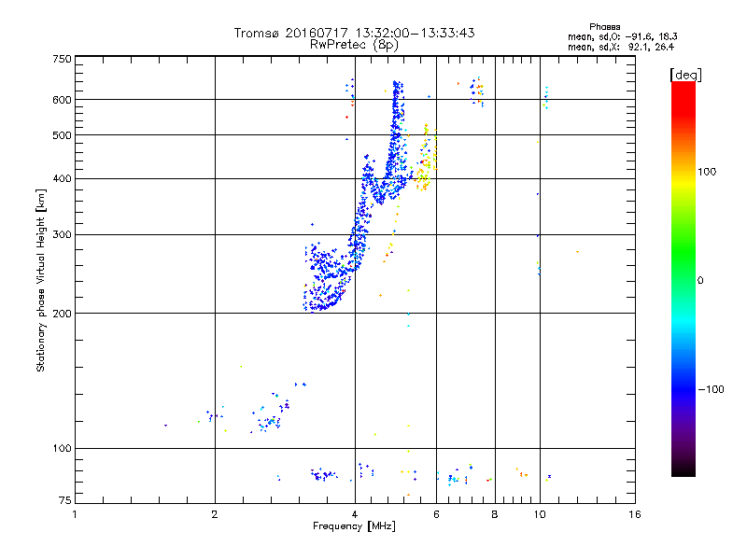Click the colorbar label "0"
This screenshot has height=560, width=747.
pos(700,281)
